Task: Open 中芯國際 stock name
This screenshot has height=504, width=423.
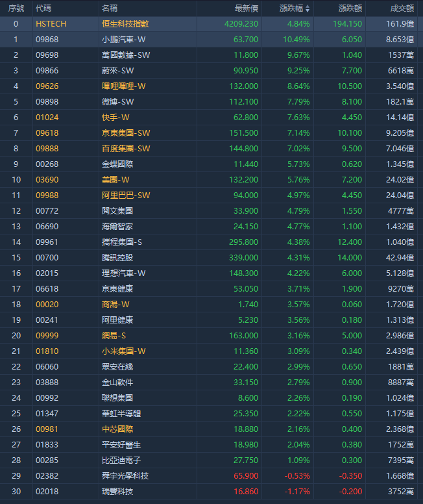Action: tap(117, 429)
